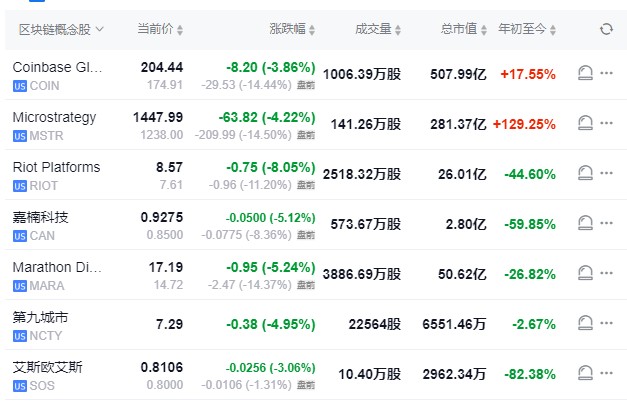Click volume 3886.69万股
This screenshot has height=406, width=627.
pos(362,274)
